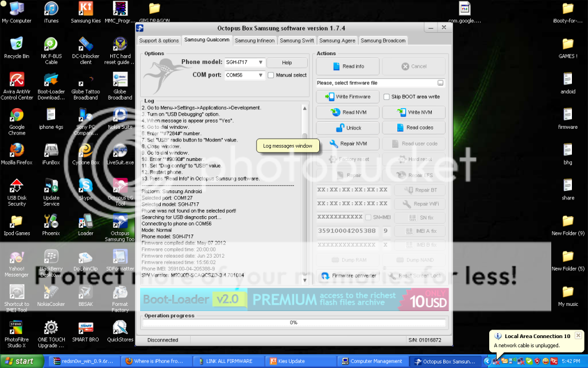Open the firmware text file icon
Viewport: 588px width, 368px height.
(x=568, y=119)
